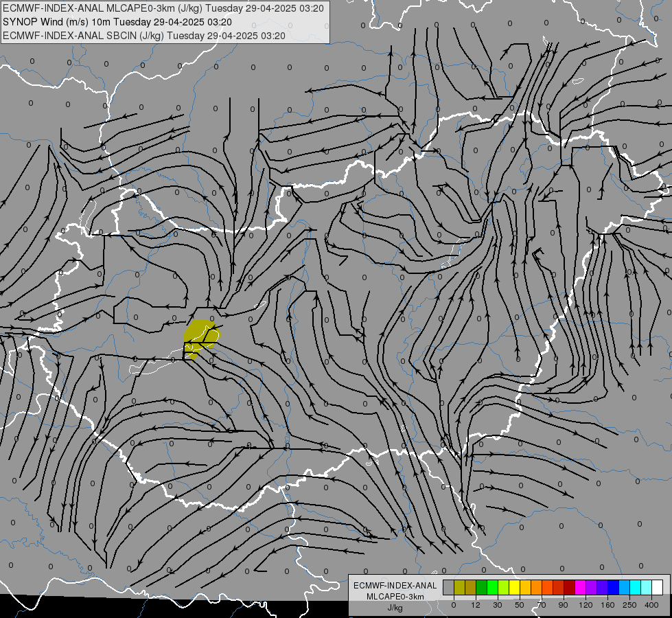Click the purple swatch right of tick 120
Viewport: 672px width, 618px height.
(592, 587)
